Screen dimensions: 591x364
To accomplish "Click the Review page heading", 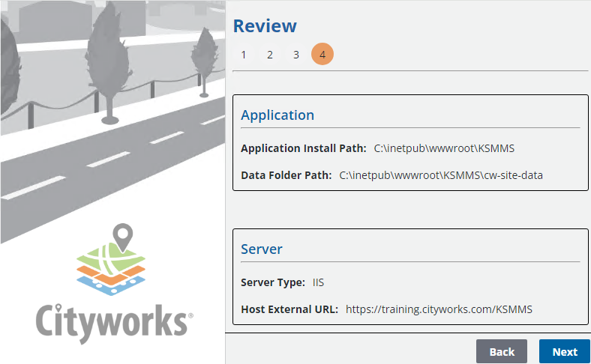I will pyautogui.click(x=265, y=26).
